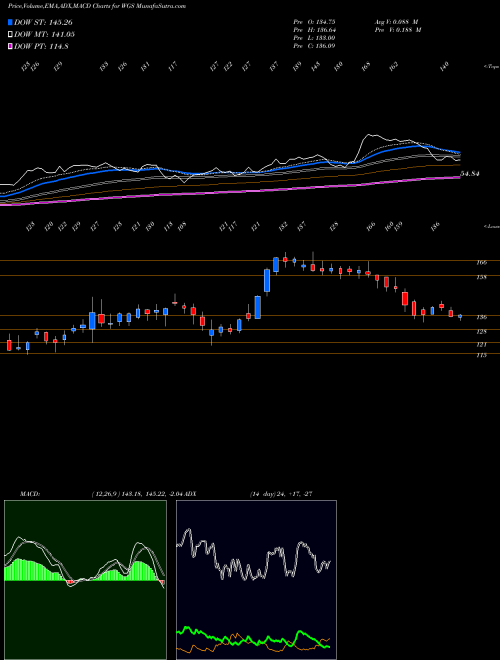Click the 'DOW ST: 145.26' legend label

(x=43, y=22)
